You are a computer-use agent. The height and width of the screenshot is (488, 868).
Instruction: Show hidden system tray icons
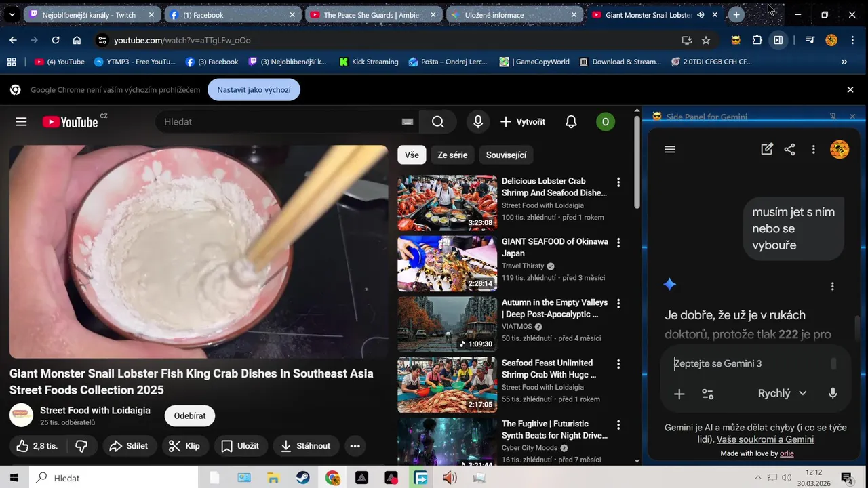point(758,478)
